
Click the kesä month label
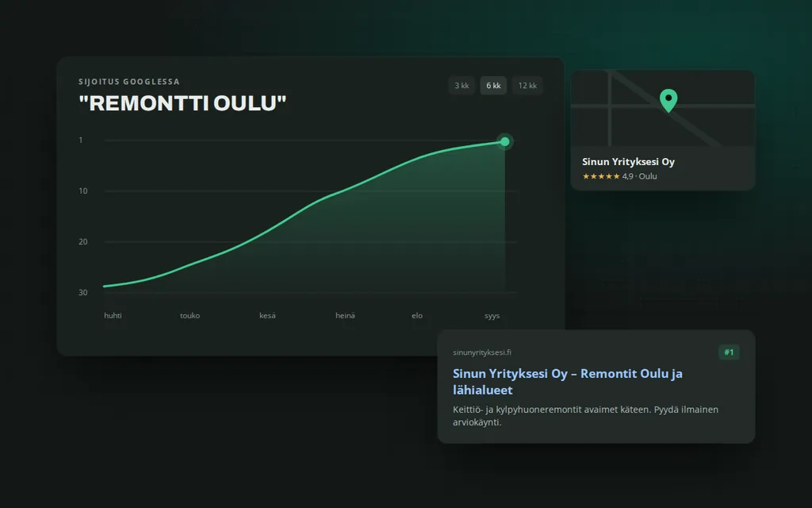(267, 316)
